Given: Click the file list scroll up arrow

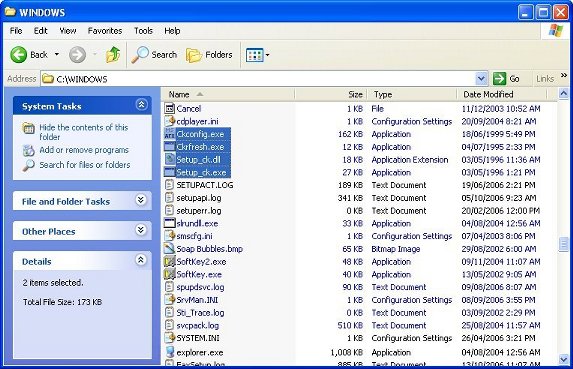Looking at the screenshot, I should (563, 94).
